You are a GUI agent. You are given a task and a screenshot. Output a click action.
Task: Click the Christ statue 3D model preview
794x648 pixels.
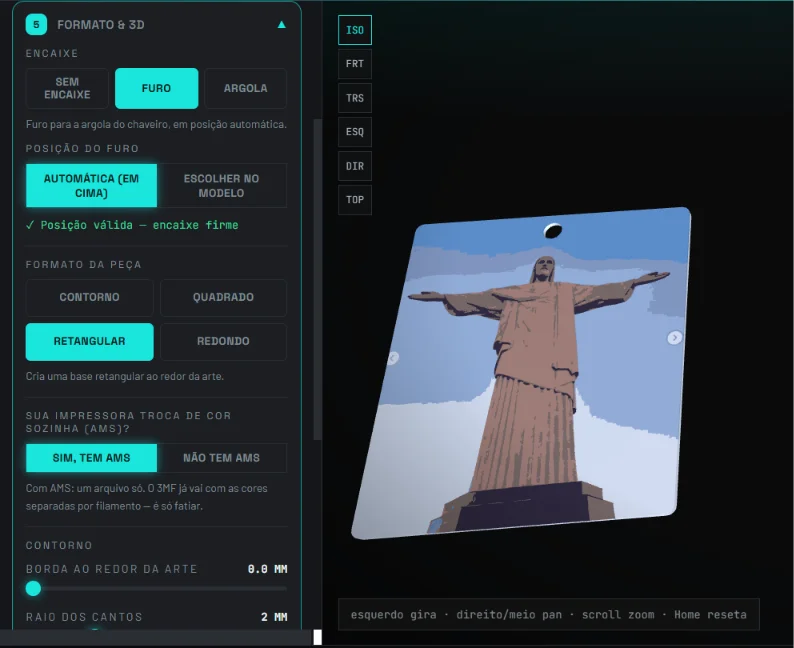coord(522,373)
